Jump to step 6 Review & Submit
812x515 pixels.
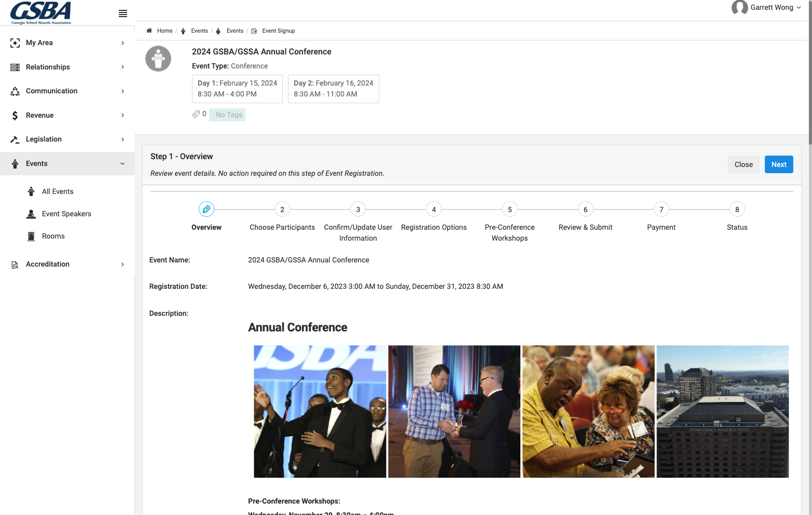point(585,210)
